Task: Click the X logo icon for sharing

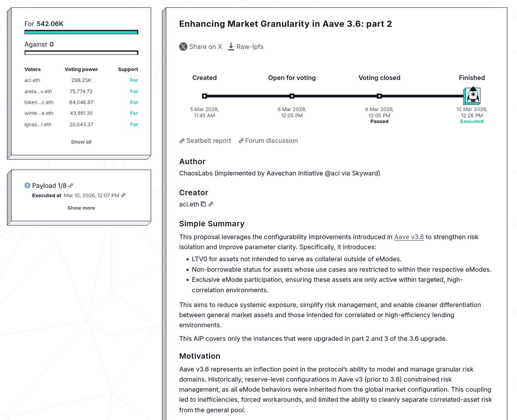Action: click(x=184, y=46)
